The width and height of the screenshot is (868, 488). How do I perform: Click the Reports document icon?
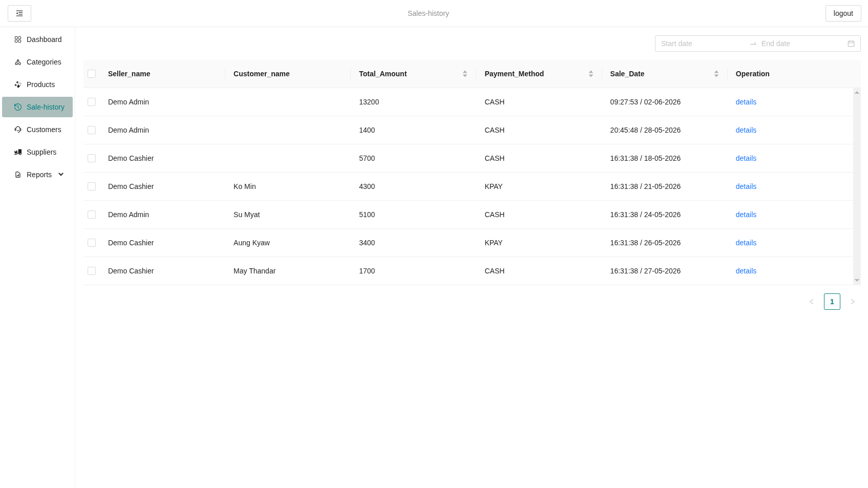(18, 175)
